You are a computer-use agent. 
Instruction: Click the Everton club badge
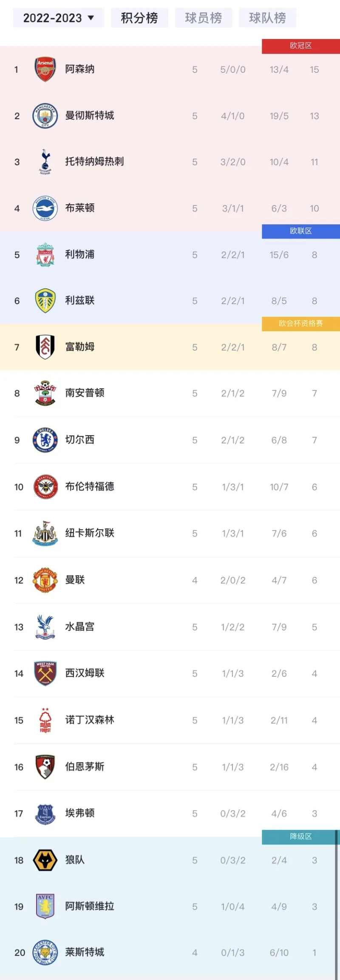(x=45, y=814)
